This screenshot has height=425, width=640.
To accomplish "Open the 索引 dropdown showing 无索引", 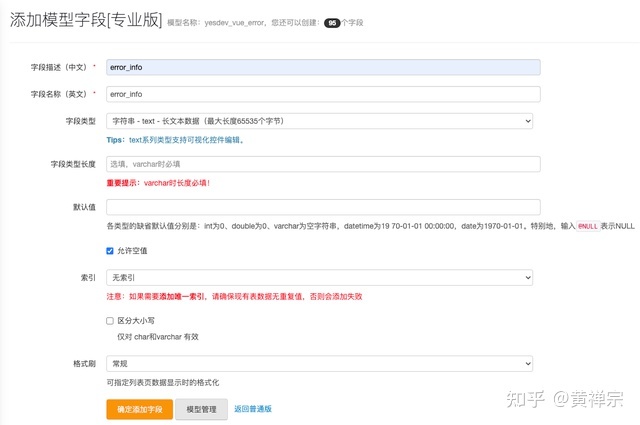I will tap(319, 278).
